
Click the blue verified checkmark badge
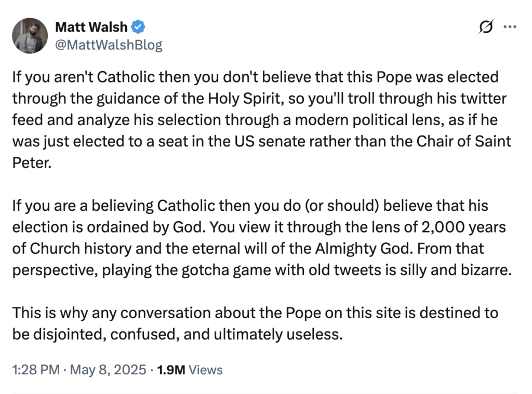click(x=138, y=27)
